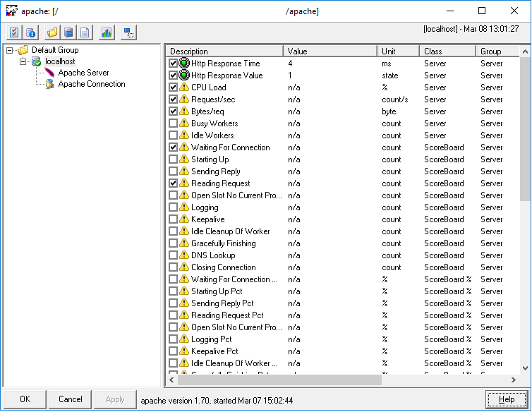532x412 pixels.
Task: Disable the Reading Request checkbox
Action: coord(174,183)
